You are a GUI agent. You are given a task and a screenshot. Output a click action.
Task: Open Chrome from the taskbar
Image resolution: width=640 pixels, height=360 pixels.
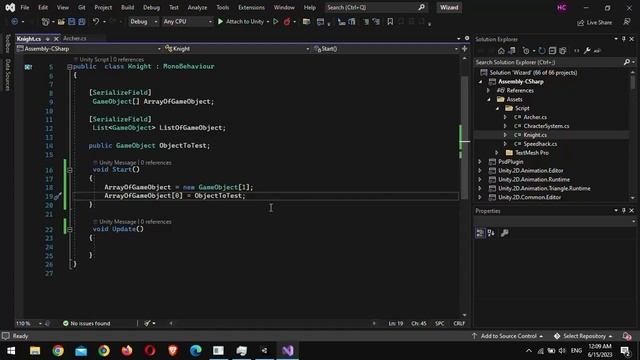pyautogui.click(x=58, y=350)
